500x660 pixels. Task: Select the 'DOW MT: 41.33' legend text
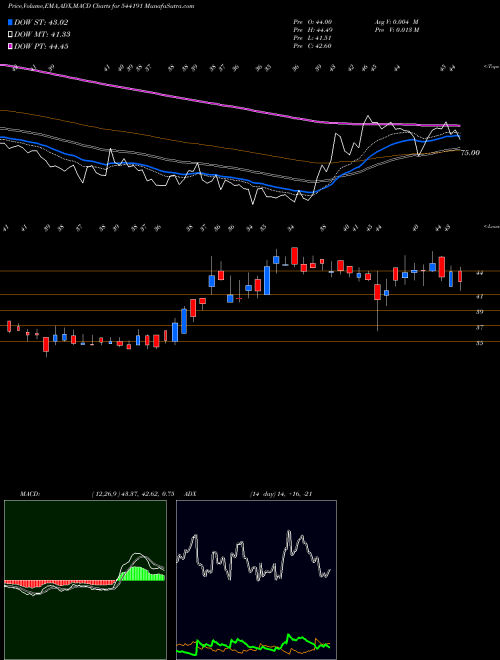(42, 35)
